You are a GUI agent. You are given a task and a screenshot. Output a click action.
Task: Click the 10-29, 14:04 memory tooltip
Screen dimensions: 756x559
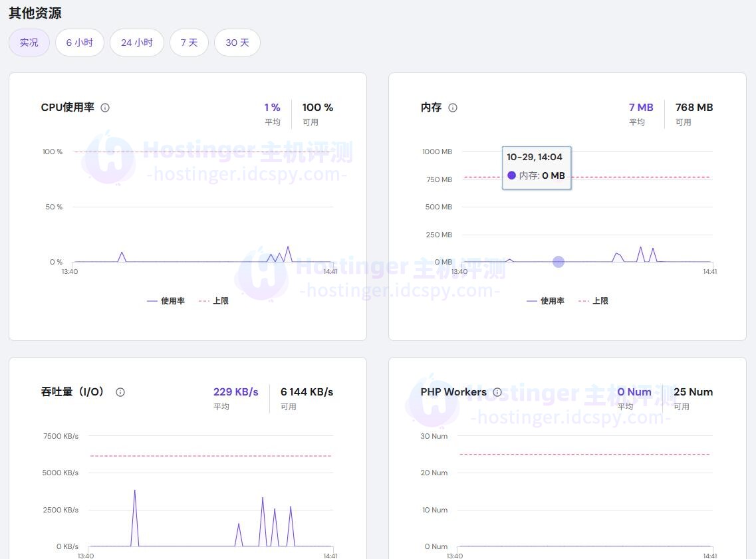[536, 167]
